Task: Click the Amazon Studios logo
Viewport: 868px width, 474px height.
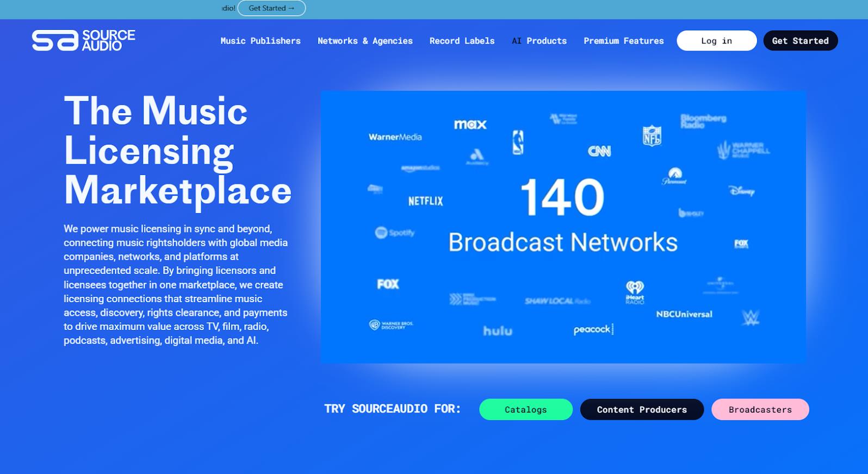Action: 420,169
